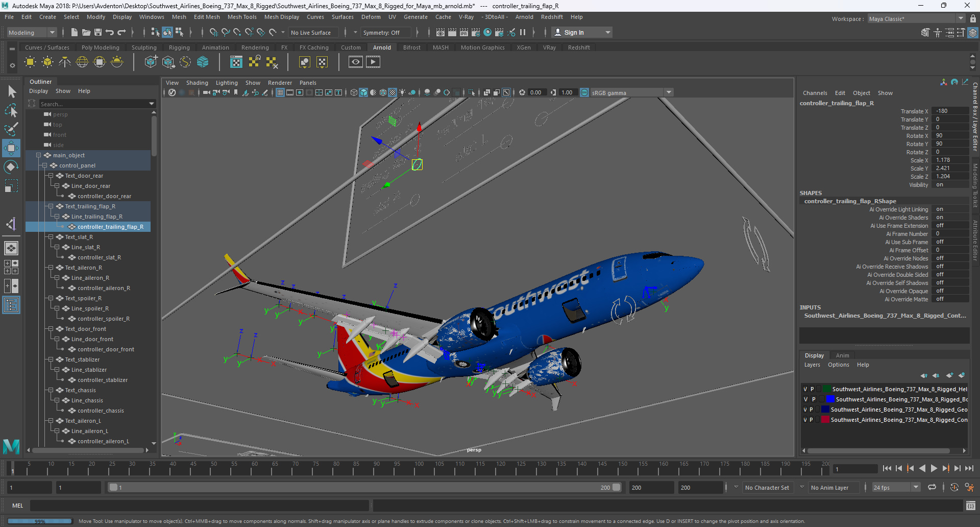Select the arrow Select tool
Viewport: 980px width, 527px height.
coord(11,92)
